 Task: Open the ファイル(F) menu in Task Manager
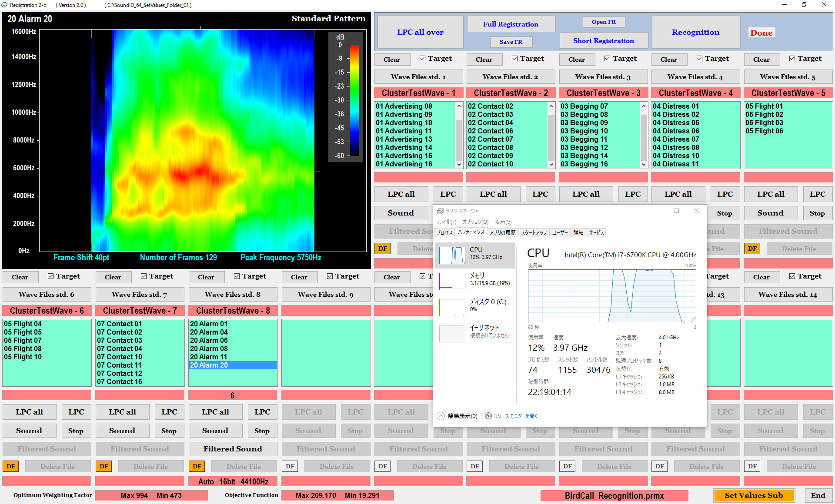446,222
